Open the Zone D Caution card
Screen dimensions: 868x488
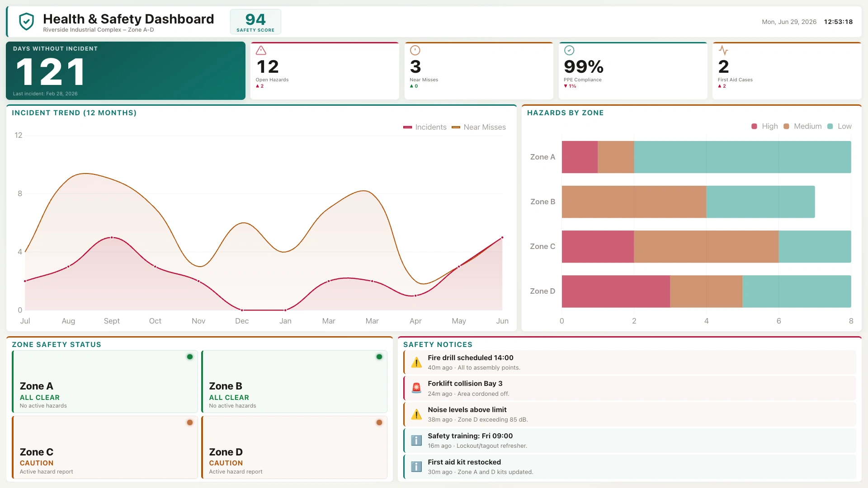[x=294, y=447]
